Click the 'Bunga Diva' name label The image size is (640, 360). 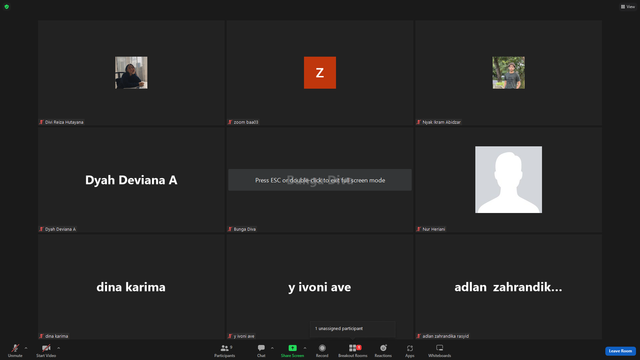click(242, 229)
